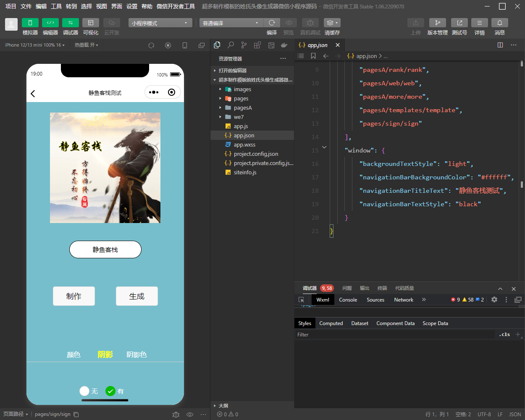This screenshot has height=420, width=525.
Task: Open Version Management icon
Action: coord(437,23)
